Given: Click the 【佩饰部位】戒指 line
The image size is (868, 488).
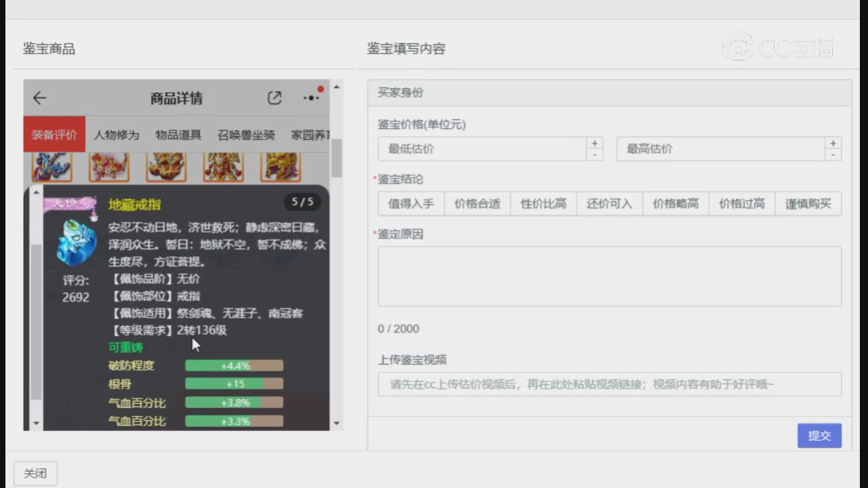Looking at the screenshot, I should coord(155,296).
